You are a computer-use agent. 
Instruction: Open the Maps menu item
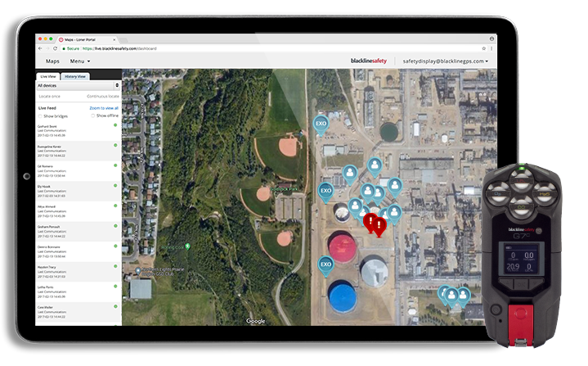pos(52,61)
